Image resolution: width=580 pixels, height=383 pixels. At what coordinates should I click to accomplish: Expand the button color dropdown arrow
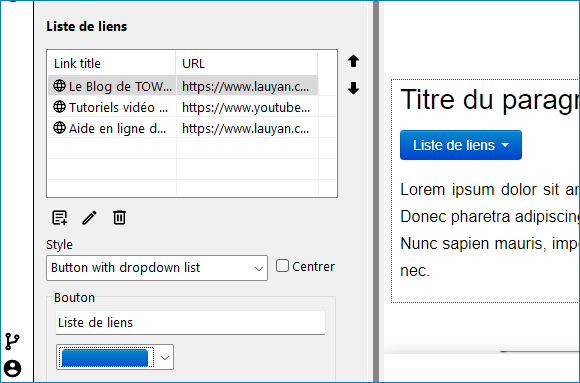click(x=165, y=357)
